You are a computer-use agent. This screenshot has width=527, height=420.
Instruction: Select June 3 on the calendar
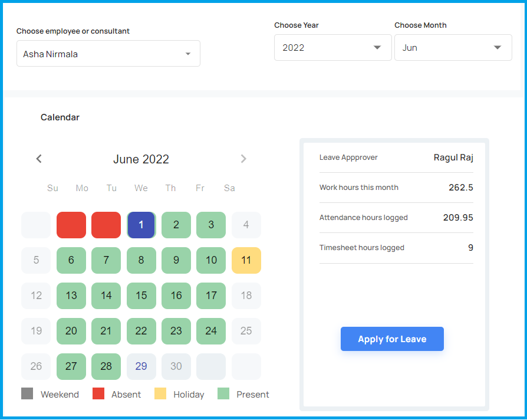[x=211, y=225]
